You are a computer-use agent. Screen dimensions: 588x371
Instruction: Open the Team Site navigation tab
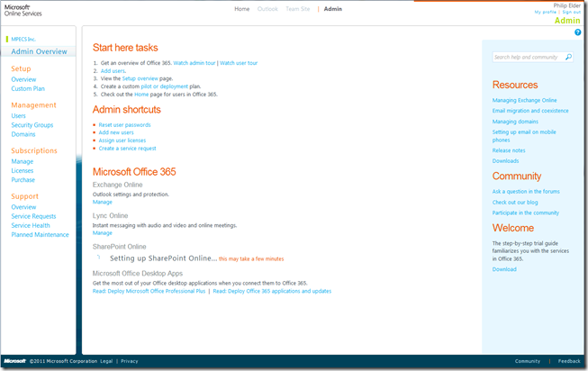coord(298,9)
